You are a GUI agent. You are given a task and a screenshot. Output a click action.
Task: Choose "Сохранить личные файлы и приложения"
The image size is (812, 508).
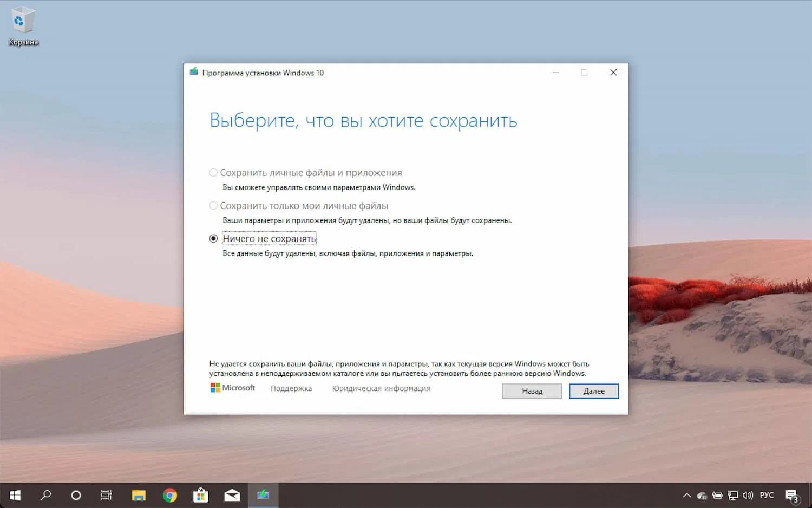point(213,172)
